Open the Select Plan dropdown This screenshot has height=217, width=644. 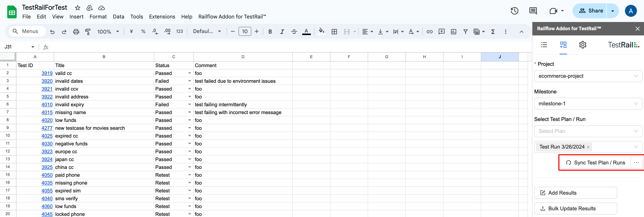[x=588, y=131]
